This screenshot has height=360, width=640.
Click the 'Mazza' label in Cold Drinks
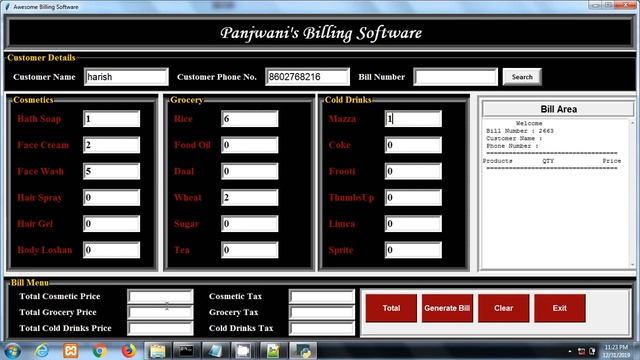pyautogui.click(x=342, y=119)
